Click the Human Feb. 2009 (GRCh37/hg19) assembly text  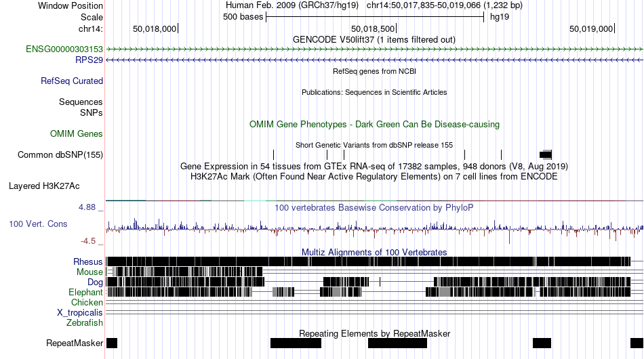292,5
